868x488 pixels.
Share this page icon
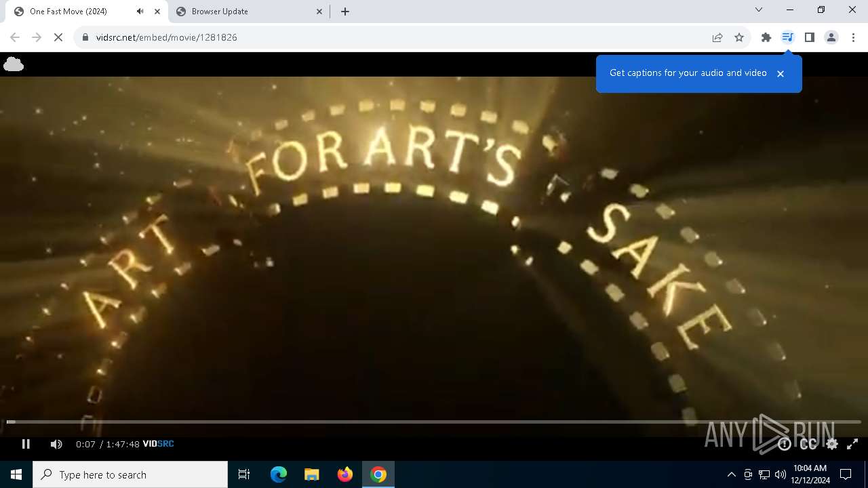coord(717,37)
